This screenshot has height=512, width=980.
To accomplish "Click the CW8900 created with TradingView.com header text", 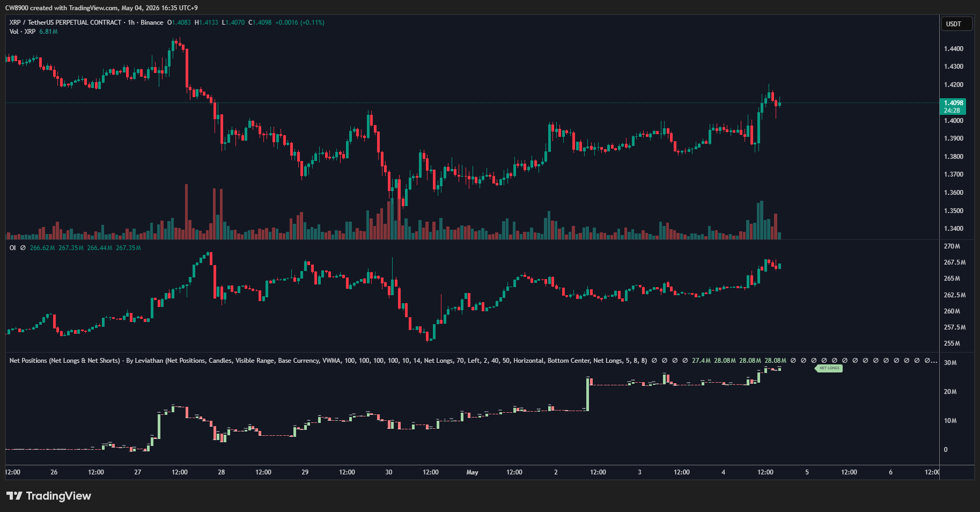I will (101, 8).
